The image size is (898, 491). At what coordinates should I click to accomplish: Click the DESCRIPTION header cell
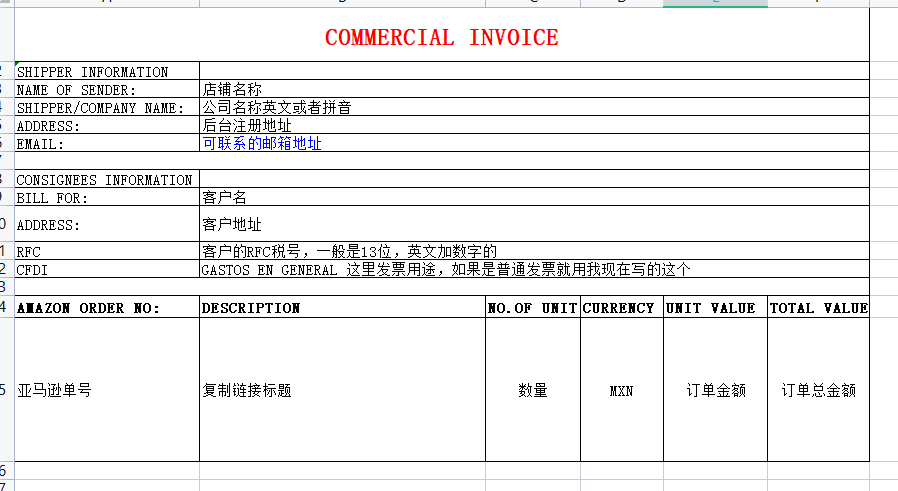(342, 307)
